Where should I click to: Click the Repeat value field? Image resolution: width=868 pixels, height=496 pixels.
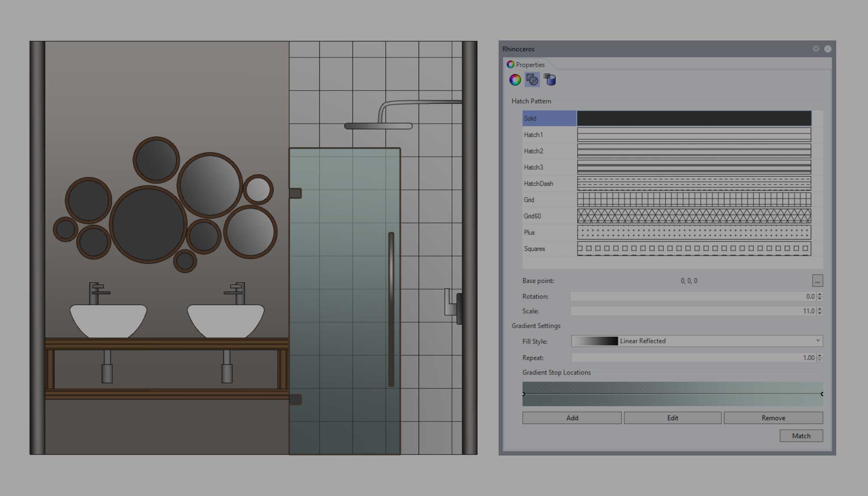(x=693, y=358)
